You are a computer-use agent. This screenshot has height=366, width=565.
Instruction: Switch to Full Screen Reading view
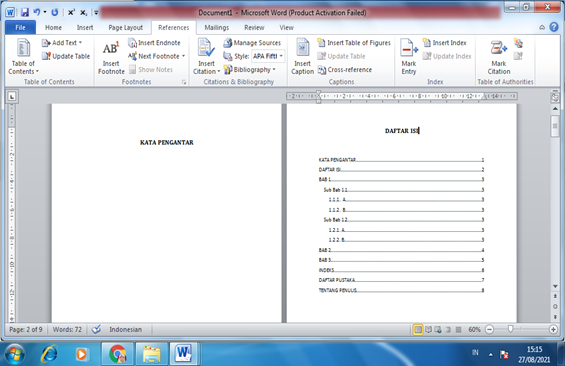pos(428,329)
